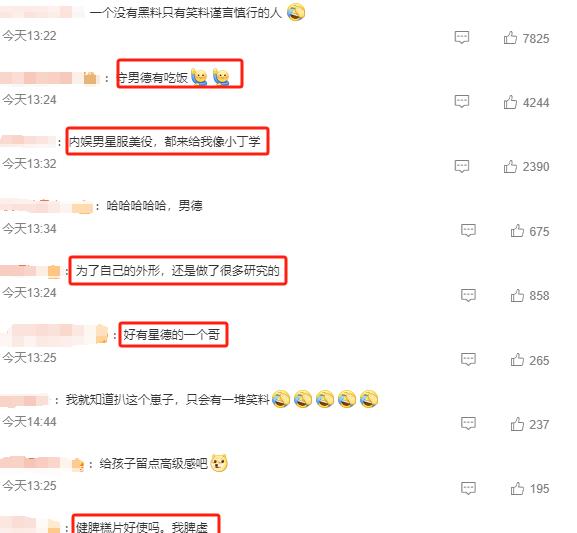The image size is (577, 533).
Task: Reply to the 守男德有吃饭 comment
Action: (462, 101)
